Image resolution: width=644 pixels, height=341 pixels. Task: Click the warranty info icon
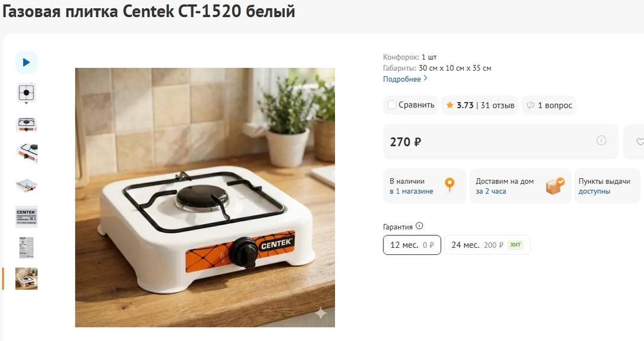pos(419,226)
